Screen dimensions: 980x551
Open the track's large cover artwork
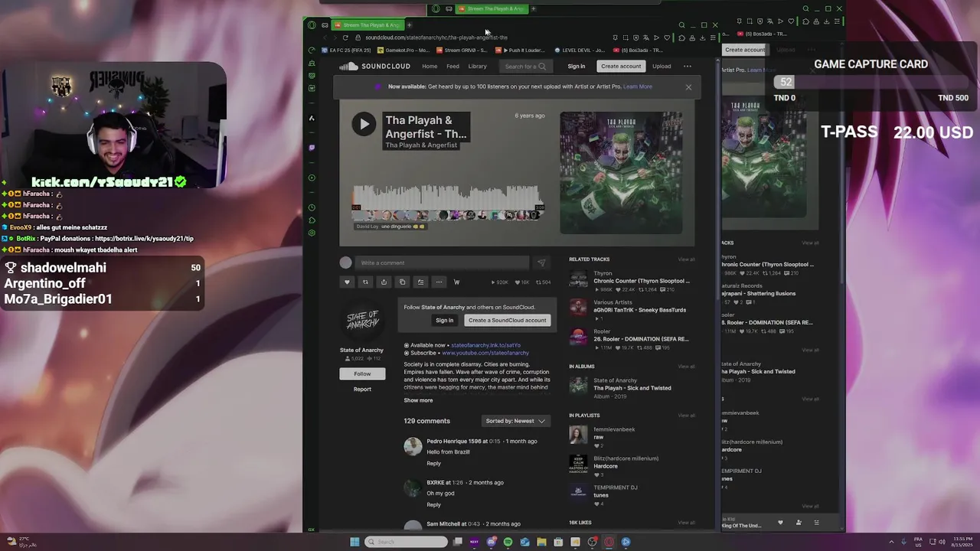(621, 173)
